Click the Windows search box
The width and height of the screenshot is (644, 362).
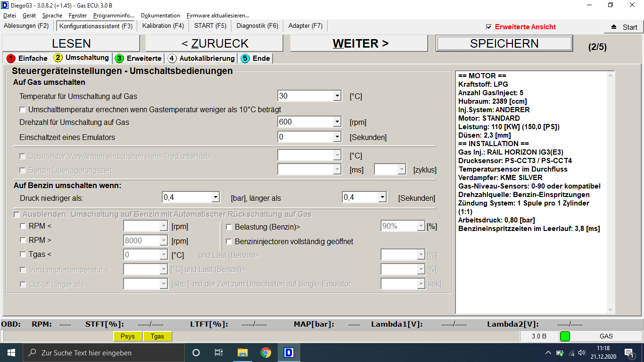pyautogui.click(x=103, y=353)
